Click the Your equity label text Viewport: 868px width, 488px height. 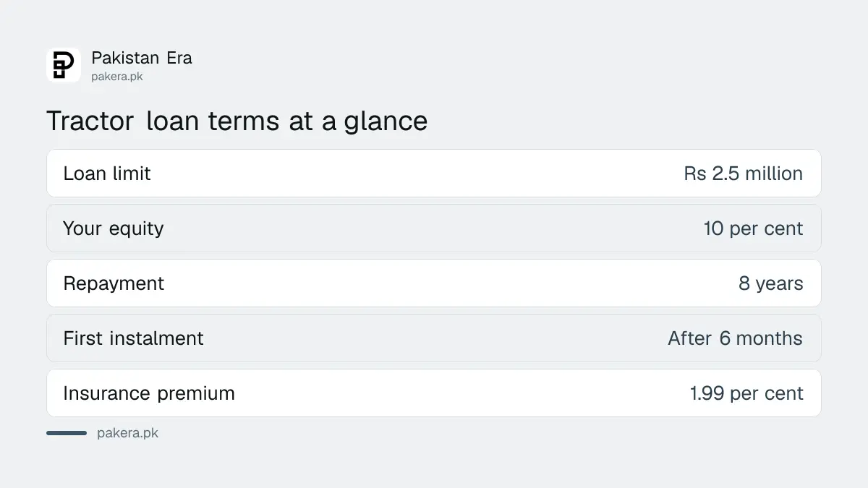[x=114, y=228]
